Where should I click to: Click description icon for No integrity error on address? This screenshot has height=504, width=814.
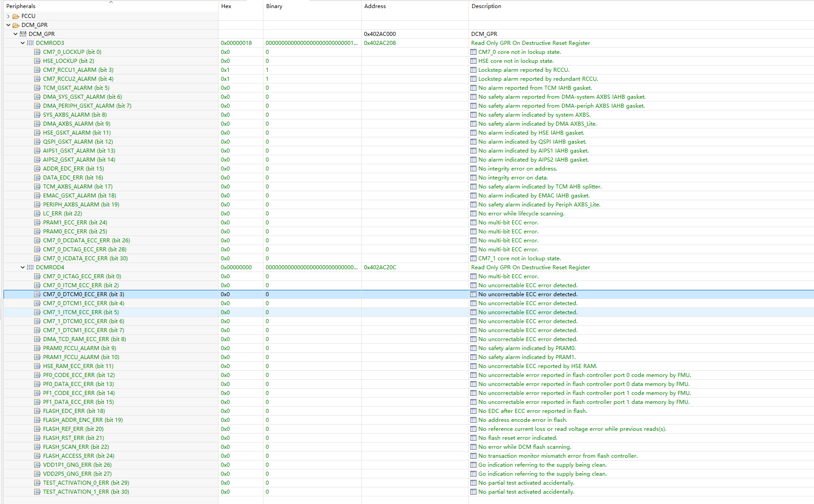click(473, 169)
